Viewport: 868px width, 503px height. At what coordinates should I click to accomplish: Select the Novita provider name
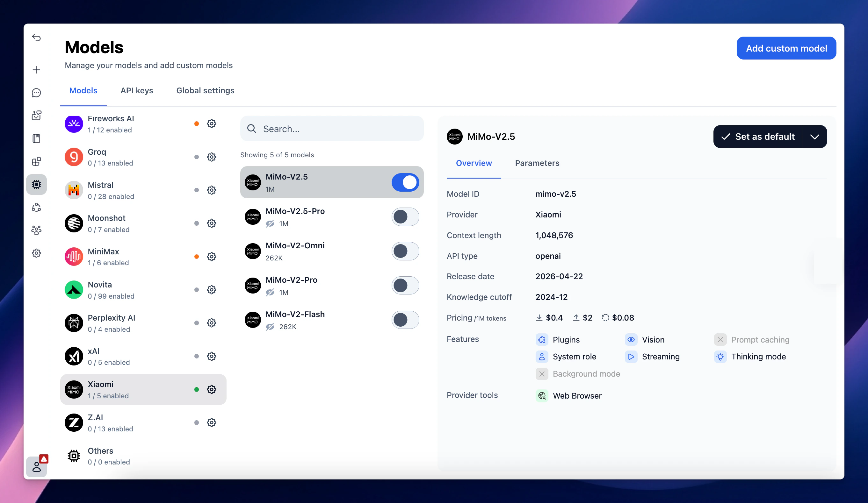99,285
